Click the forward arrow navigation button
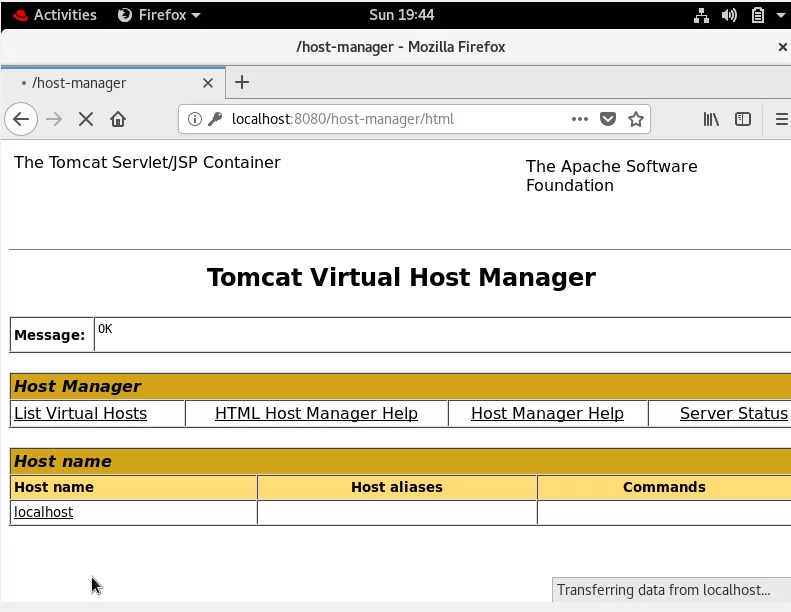Viewport: 791px width, 612px height. 54,119
